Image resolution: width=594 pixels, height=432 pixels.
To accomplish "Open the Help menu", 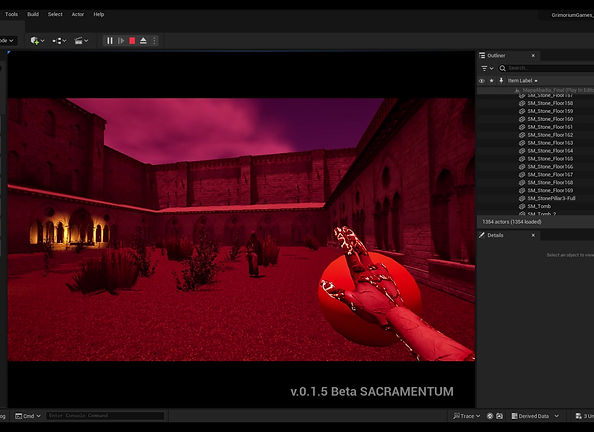I will coord(98,14).
